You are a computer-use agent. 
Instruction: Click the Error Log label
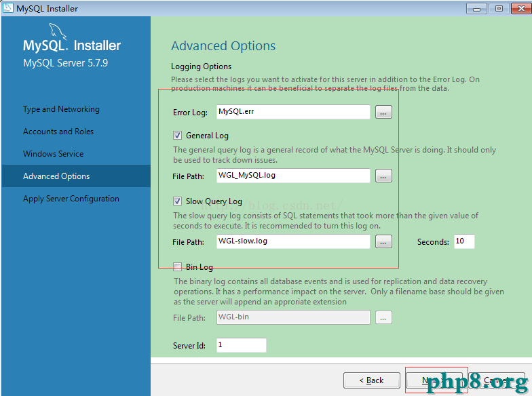click(x=190, y=113)
